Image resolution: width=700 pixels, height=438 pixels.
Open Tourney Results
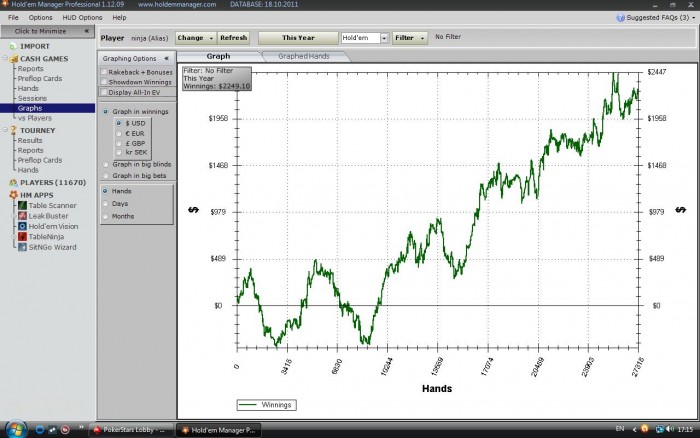[30, 141]
